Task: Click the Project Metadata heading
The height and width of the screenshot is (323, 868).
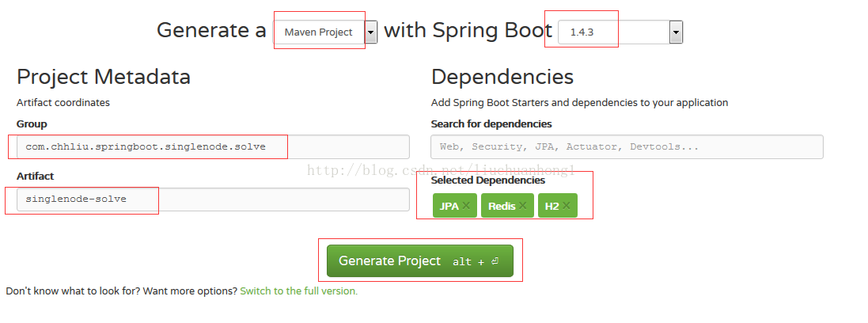Action: point(104,77)
